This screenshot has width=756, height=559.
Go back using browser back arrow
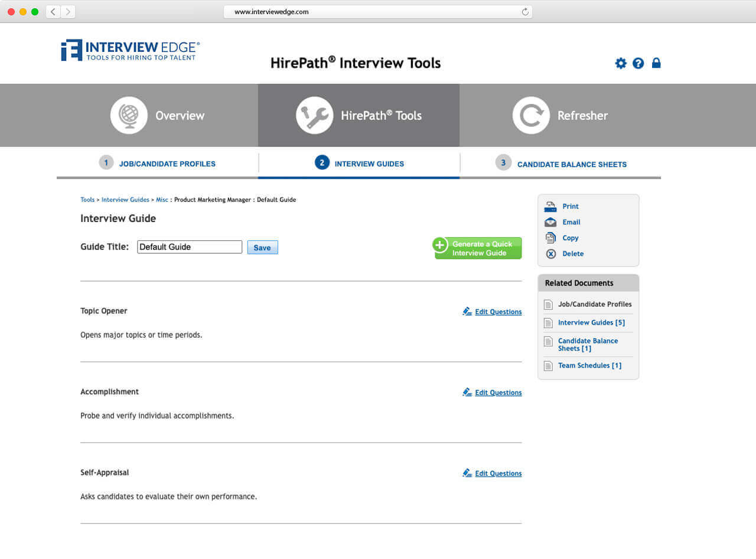coord(53,12)
